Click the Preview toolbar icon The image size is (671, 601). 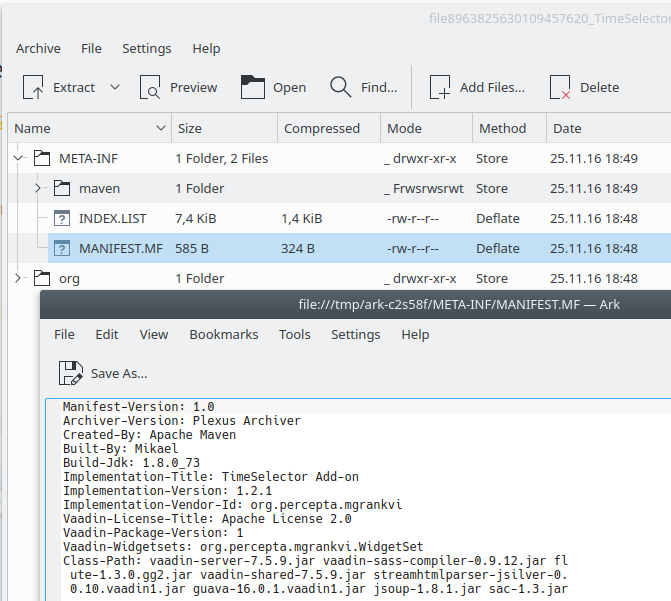[x=150, y=87]
